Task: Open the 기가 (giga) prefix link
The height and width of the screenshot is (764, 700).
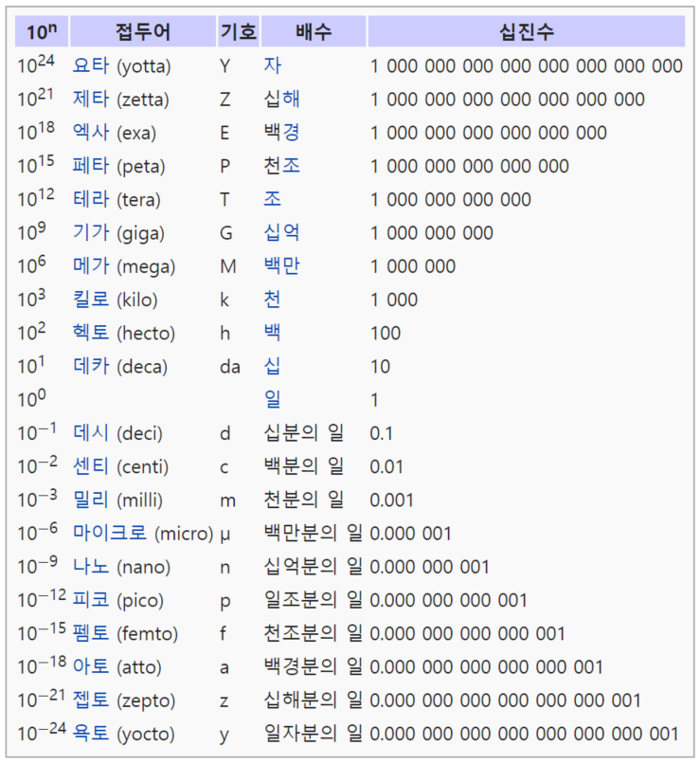Action: pos(91,232)
